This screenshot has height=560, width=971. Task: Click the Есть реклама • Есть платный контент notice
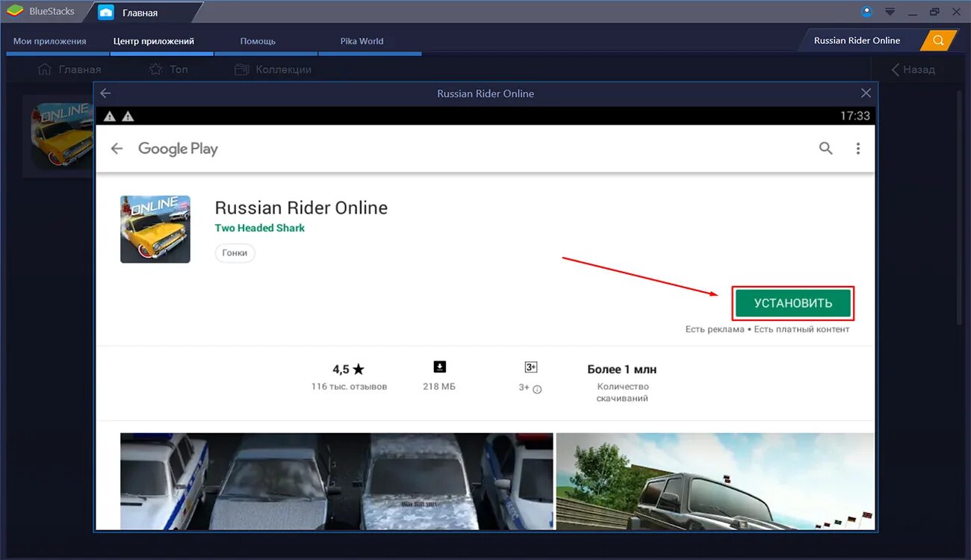[x=767, y=329]
